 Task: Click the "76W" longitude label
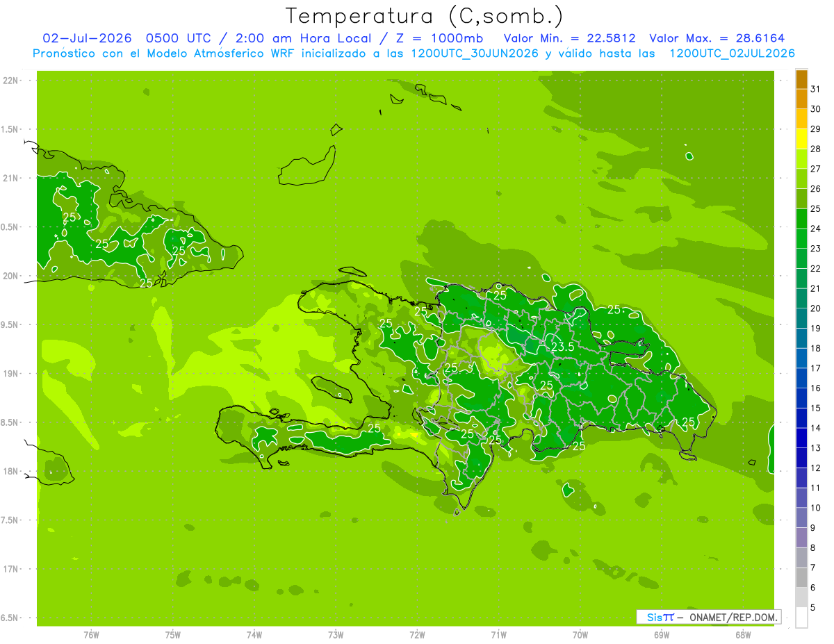91,635
